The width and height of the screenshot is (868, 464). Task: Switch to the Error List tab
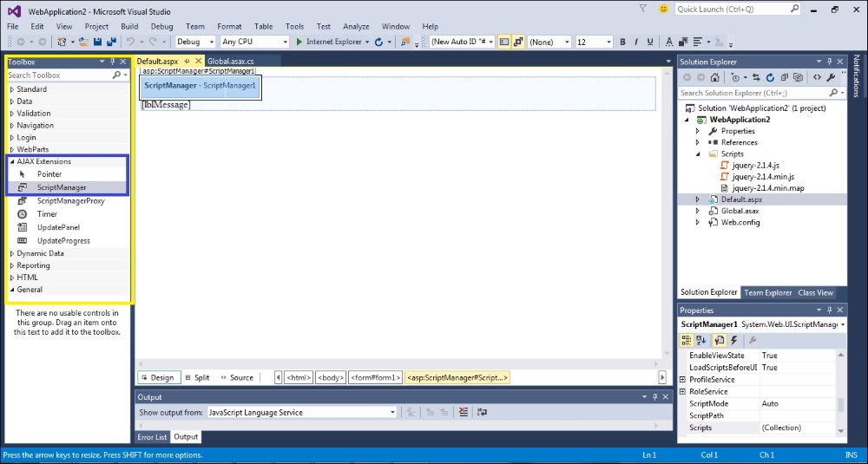pos(152,437)
